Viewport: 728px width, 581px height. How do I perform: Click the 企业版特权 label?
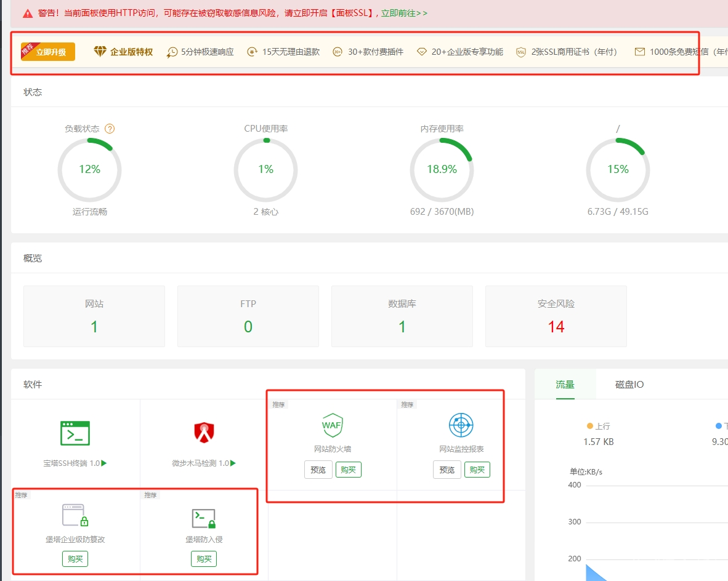[x=131, y=52]
